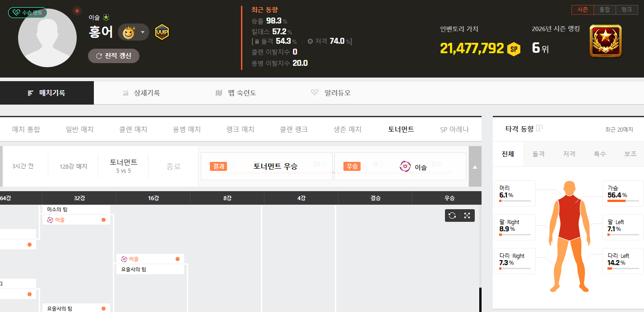644x312 pixels.
Task: Open the hit trend info icon
Action: tap(539, 128)
